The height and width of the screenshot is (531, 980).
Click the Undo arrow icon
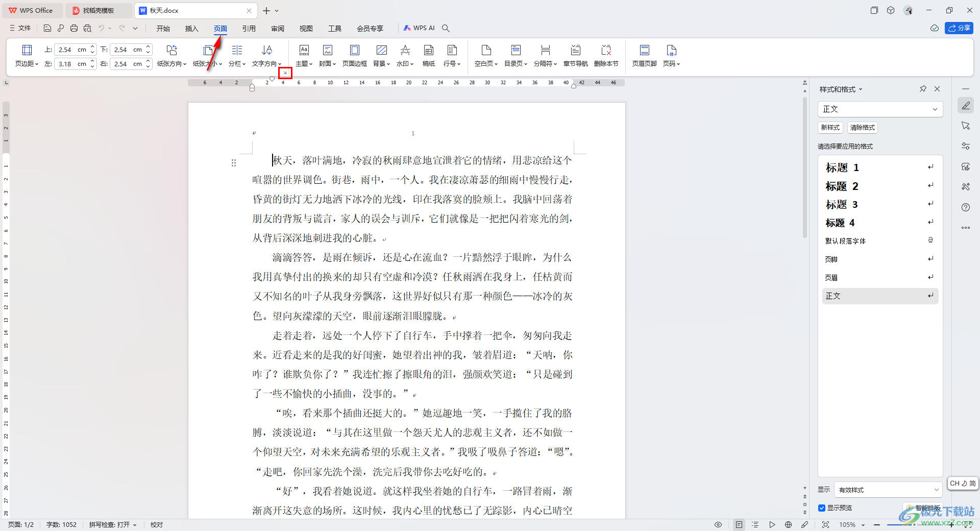click(102, 28)
